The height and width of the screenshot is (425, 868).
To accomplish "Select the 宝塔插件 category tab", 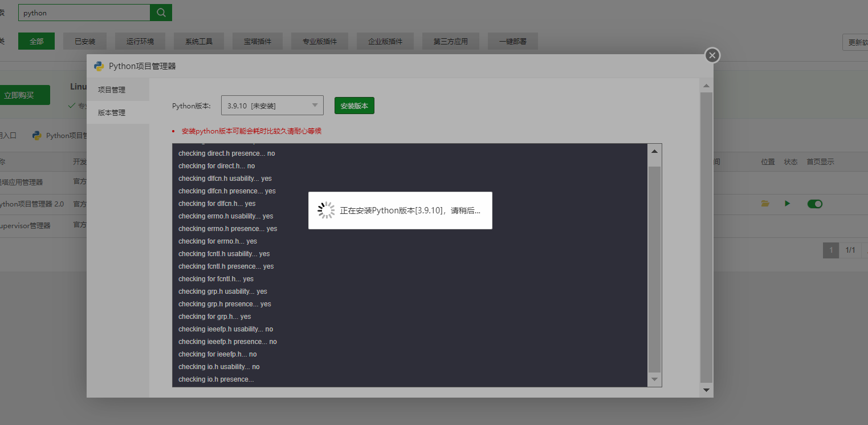I will point(258,41).
